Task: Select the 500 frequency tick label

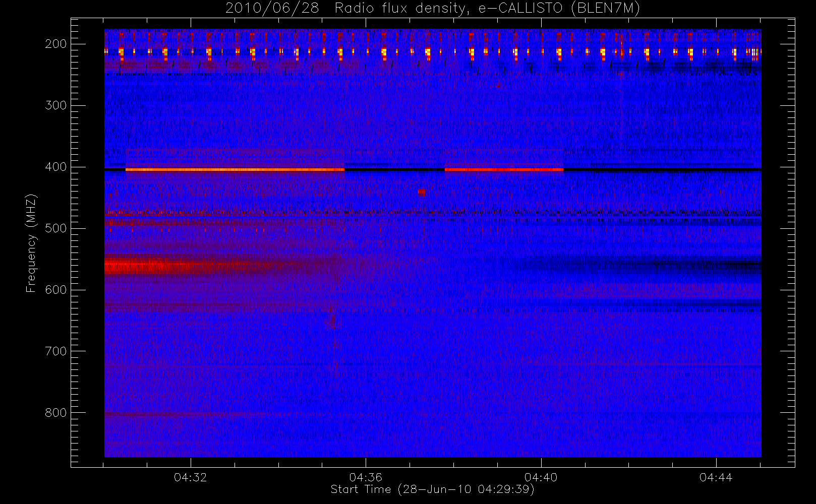Action: tap(55, 228)
